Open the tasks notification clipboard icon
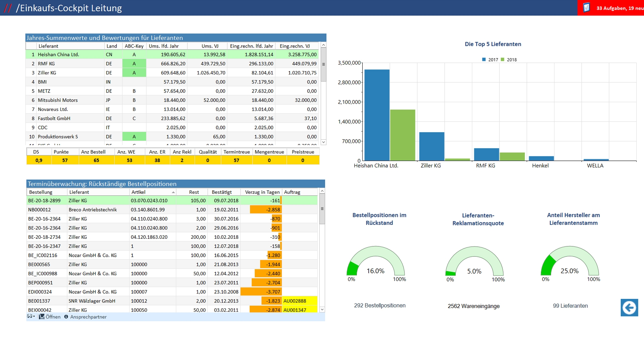Viewport: 644px width, 362px height. pos(586,8)
